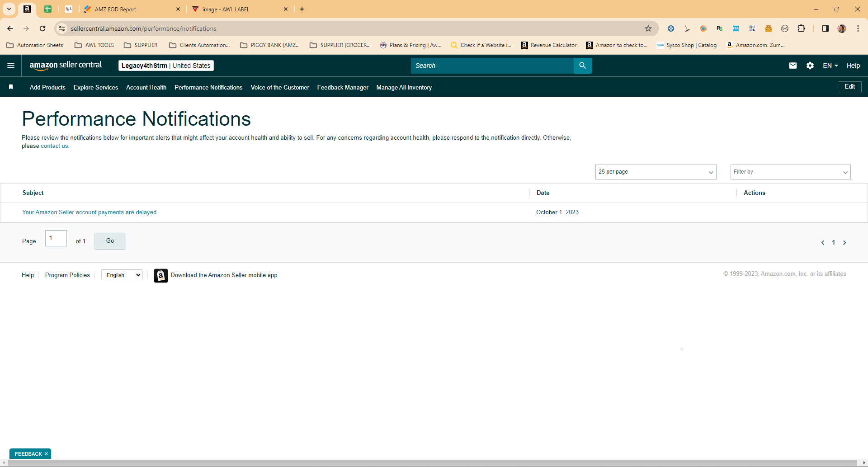
Task: Click the bookmark flag icon in navigation bar
Action: tap(11, 87)
